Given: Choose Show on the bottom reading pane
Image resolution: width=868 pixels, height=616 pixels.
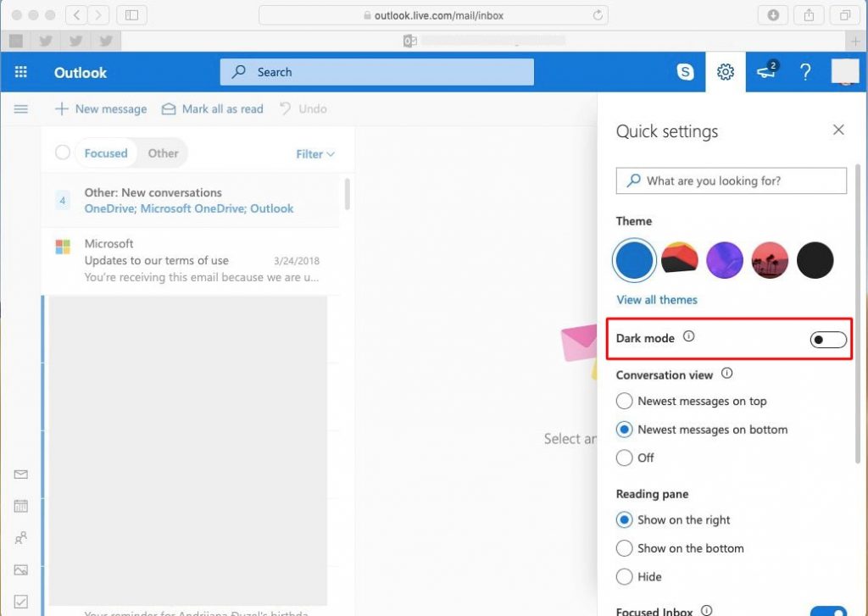Looking at the screenshot, I should 681,548.
